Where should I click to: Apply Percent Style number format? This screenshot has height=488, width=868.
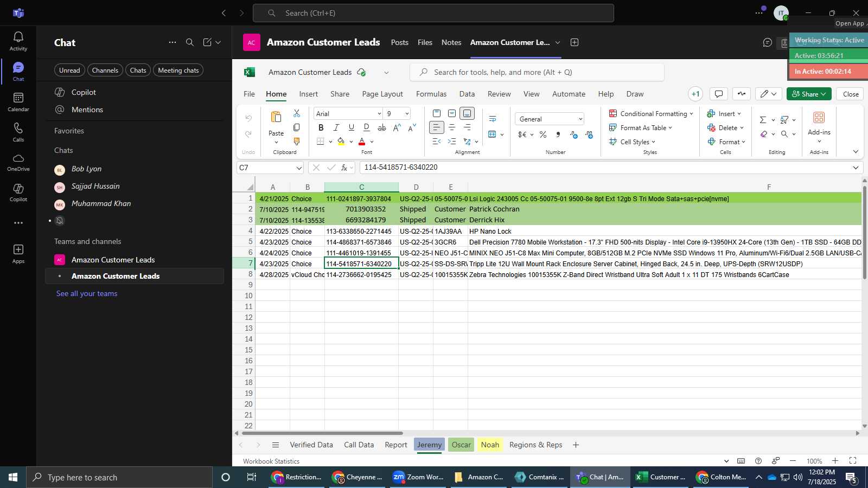pos(543,134)
